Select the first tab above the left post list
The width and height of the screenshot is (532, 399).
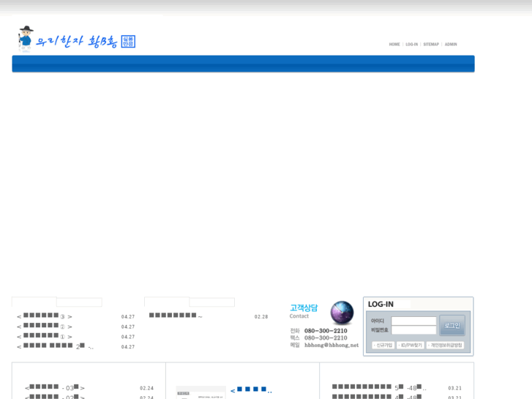point(34,302)
